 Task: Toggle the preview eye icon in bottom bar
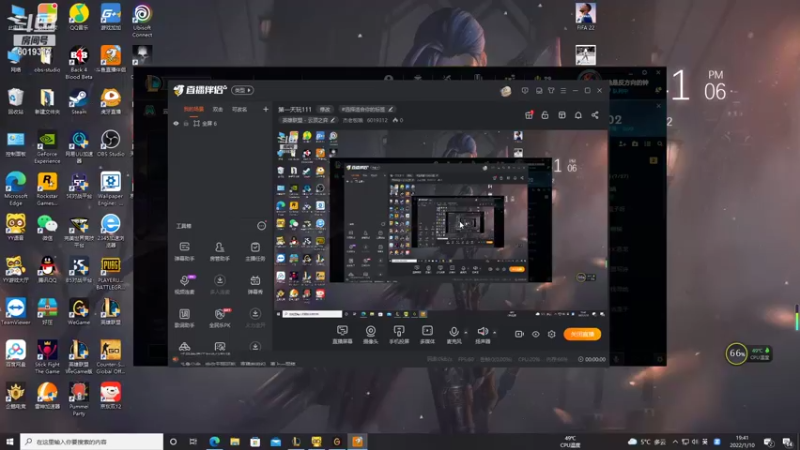535,334
